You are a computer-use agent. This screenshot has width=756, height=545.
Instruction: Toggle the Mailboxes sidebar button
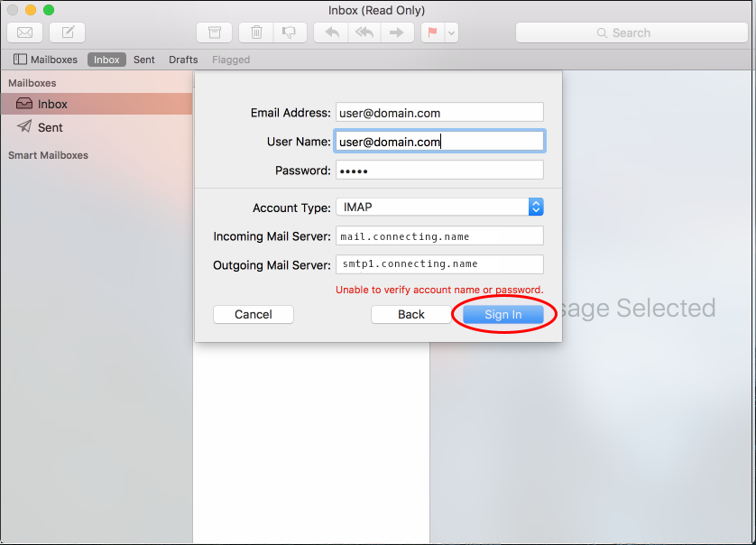click(x=45, y=60)
